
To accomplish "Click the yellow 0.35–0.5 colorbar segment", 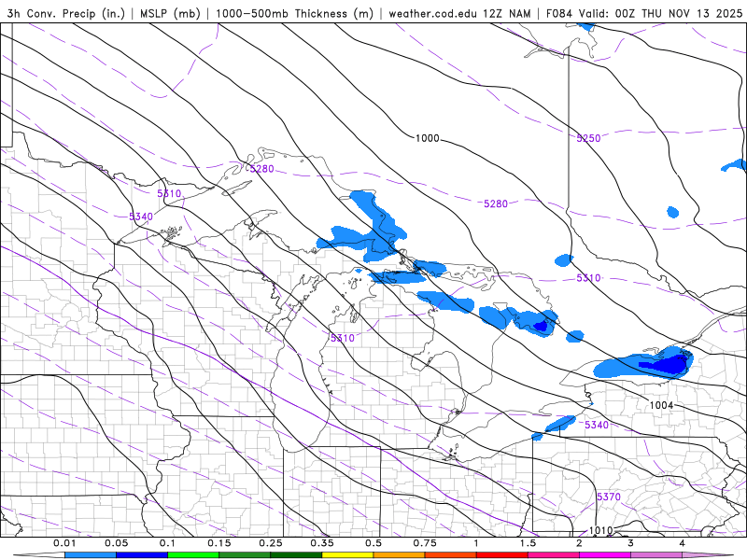I will (x=347, y=555).
